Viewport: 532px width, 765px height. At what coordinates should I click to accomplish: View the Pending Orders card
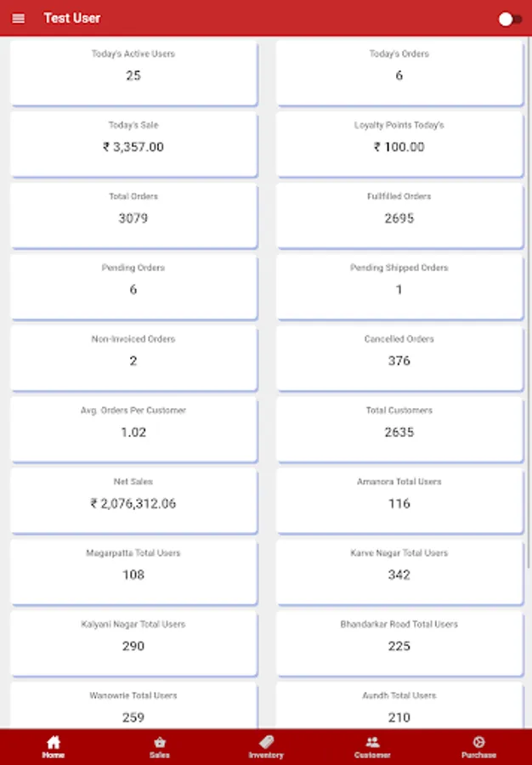[x=133, y=287]
